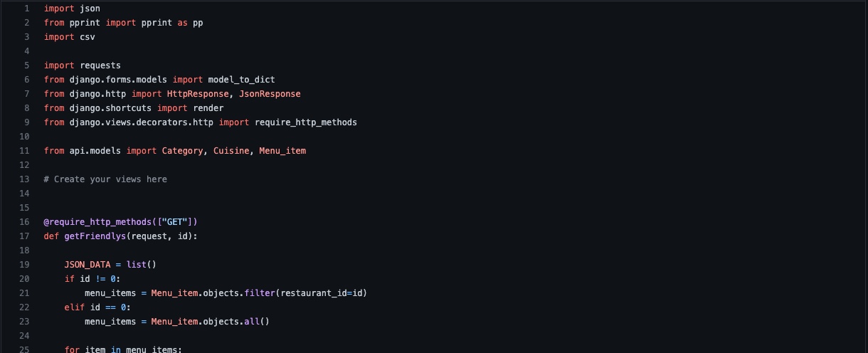
Task: Click the 'JsonResponse' import name
Action: (270, 94)
